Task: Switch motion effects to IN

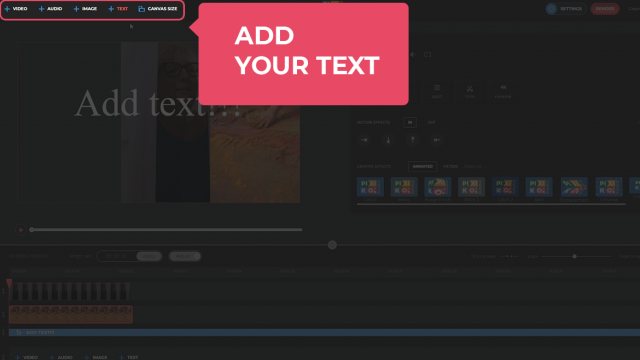Action: point(410,122)
